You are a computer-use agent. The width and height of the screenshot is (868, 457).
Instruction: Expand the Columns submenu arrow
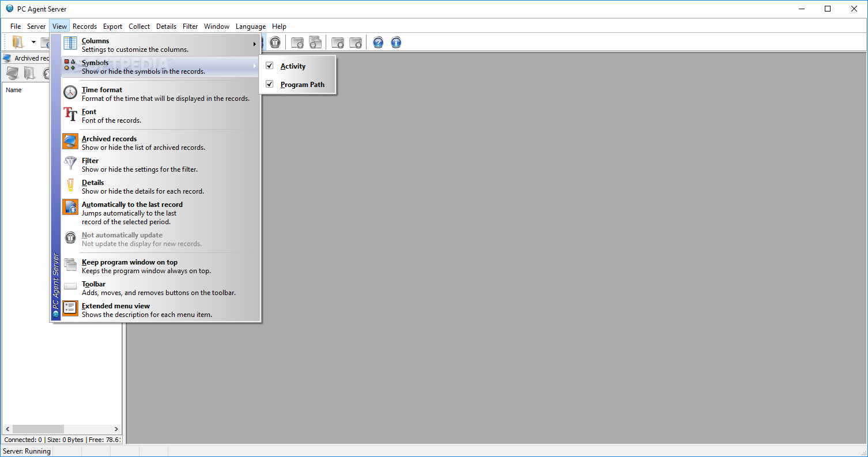coord(254,44)
